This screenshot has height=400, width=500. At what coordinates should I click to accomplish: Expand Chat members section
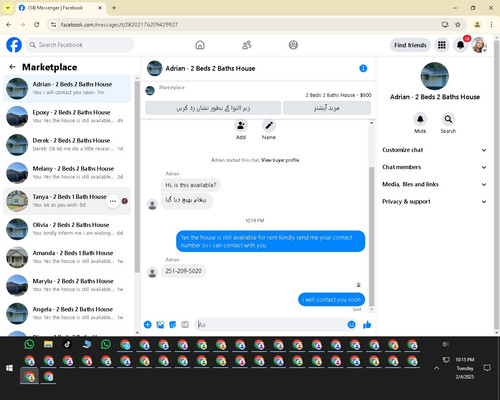tap(434, 167)
